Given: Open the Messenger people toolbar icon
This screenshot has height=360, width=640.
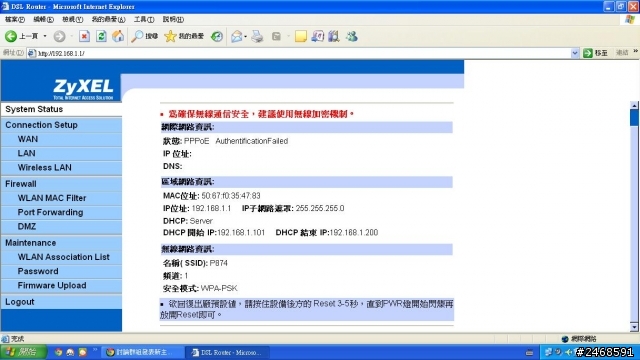Looking at the screenshot, I should pos(351,36).
